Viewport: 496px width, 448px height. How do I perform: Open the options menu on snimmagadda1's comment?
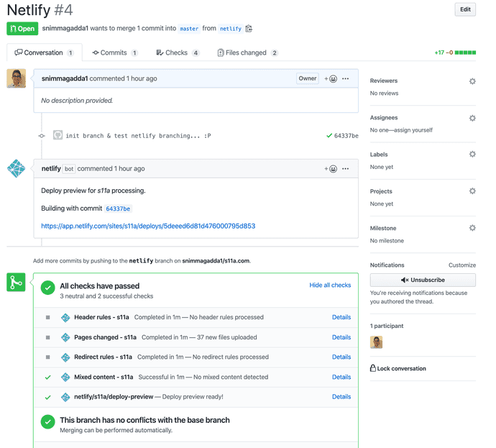click(x=346, y=79)
